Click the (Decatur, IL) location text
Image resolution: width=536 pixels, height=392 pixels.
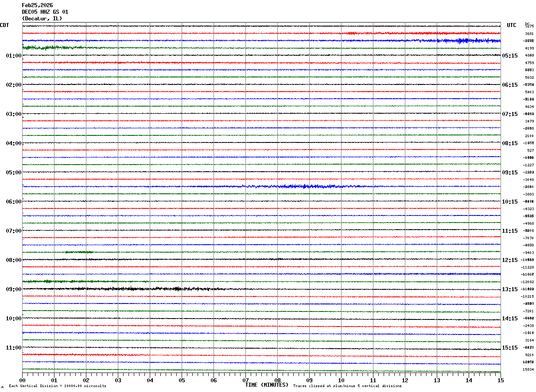(x=42, y=19)
